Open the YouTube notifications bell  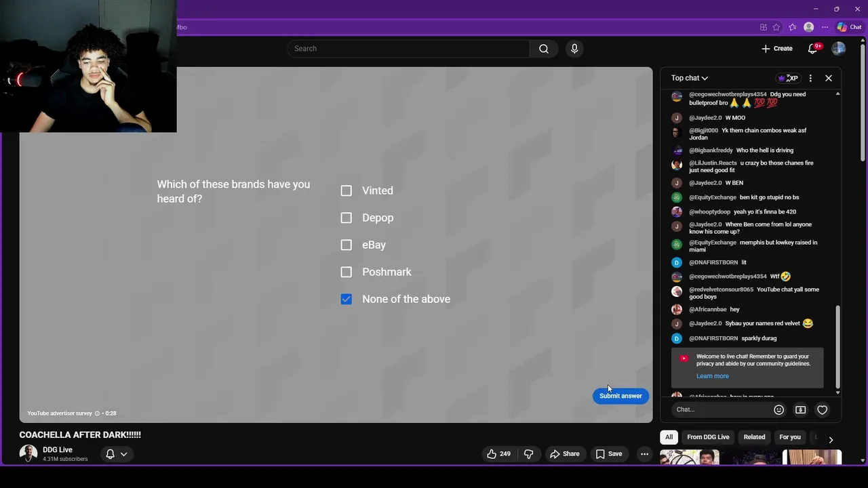(813, 49)
